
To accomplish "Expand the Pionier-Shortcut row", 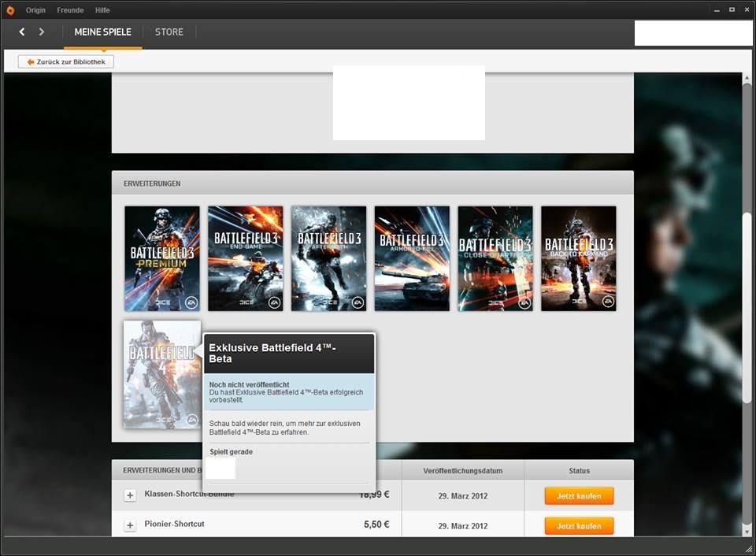I will click(x=130, y=525).
